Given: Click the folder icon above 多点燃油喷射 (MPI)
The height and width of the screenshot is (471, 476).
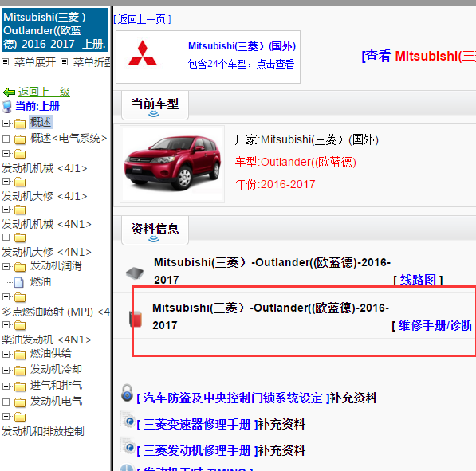Looking at the screenshot, I should coord(20,297).
